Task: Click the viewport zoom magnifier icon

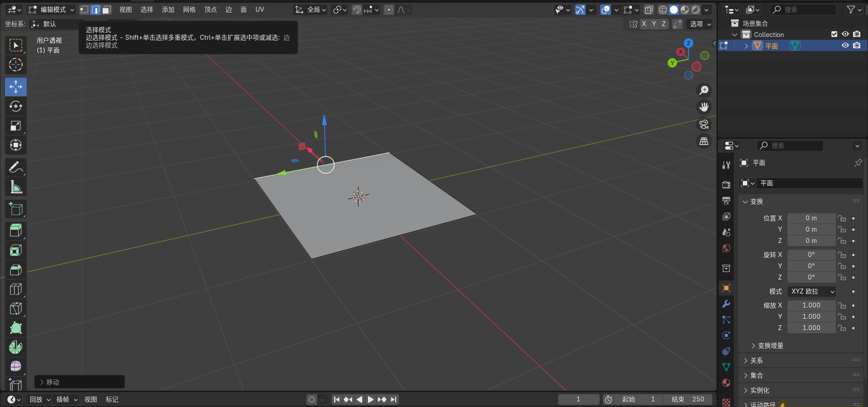Action: [704, 90]
